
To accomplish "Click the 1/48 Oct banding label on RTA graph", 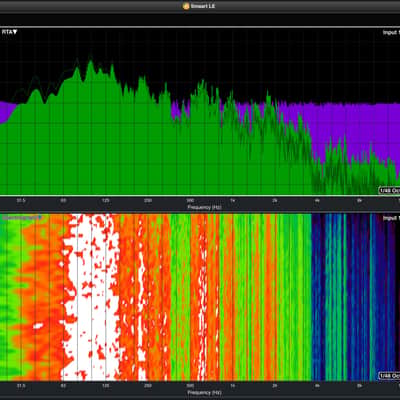I will tap(389, 191).
